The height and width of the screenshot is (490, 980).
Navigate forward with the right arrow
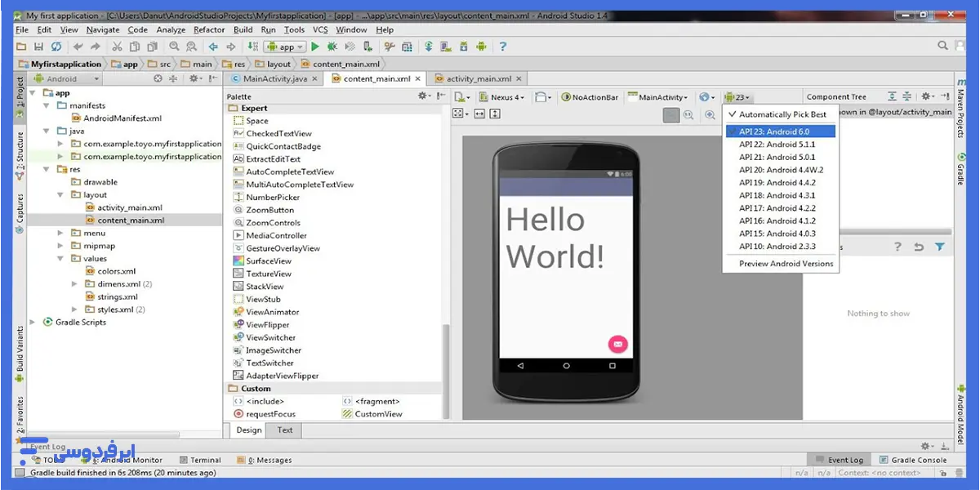click(x=230, y=47)
